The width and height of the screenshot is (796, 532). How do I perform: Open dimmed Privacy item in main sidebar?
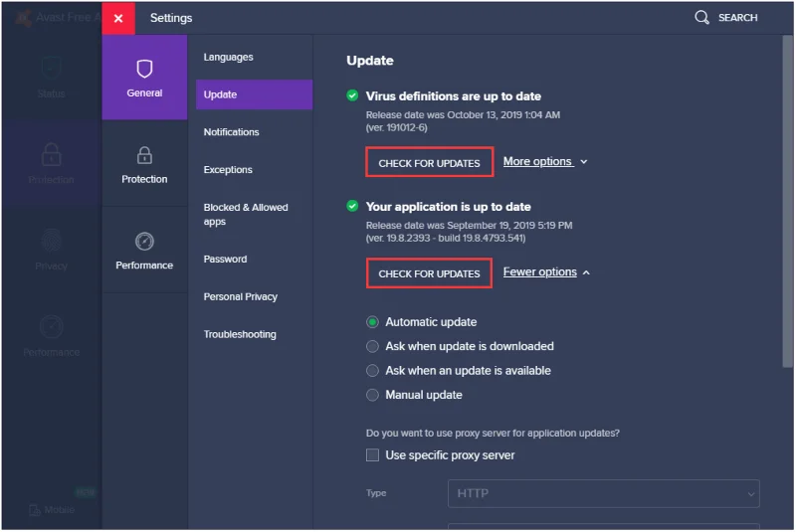[x=52, y=251]
